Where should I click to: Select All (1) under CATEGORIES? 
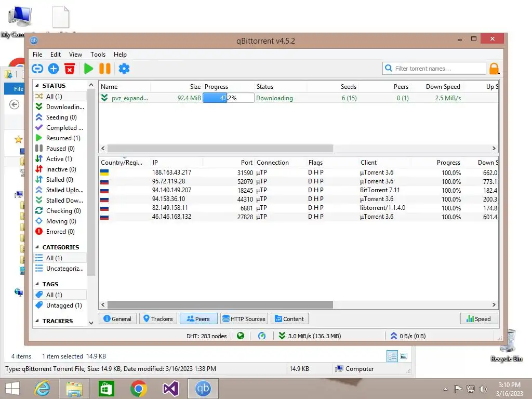[x=60, y=258]
